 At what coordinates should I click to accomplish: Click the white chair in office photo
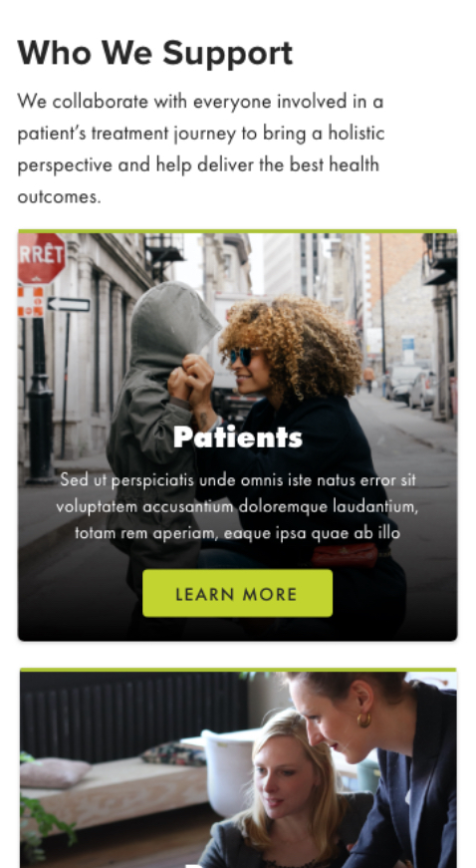pos(227,771)
